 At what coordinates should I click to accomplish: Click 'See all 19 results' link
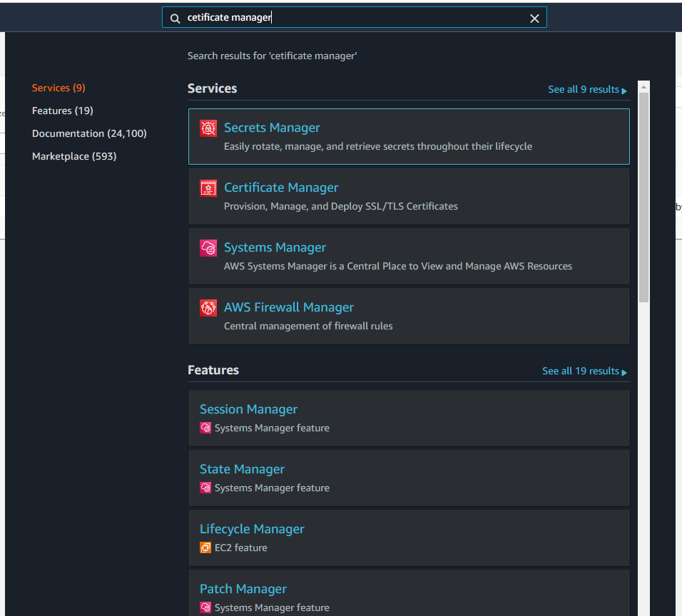(584, 371)
